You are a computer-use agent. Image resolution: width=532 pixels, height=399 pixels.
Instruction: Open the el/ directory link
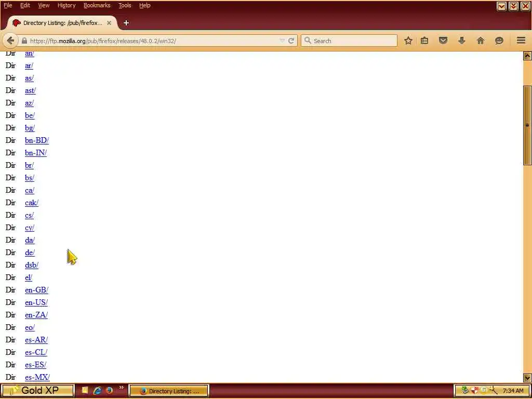point(29,277)
